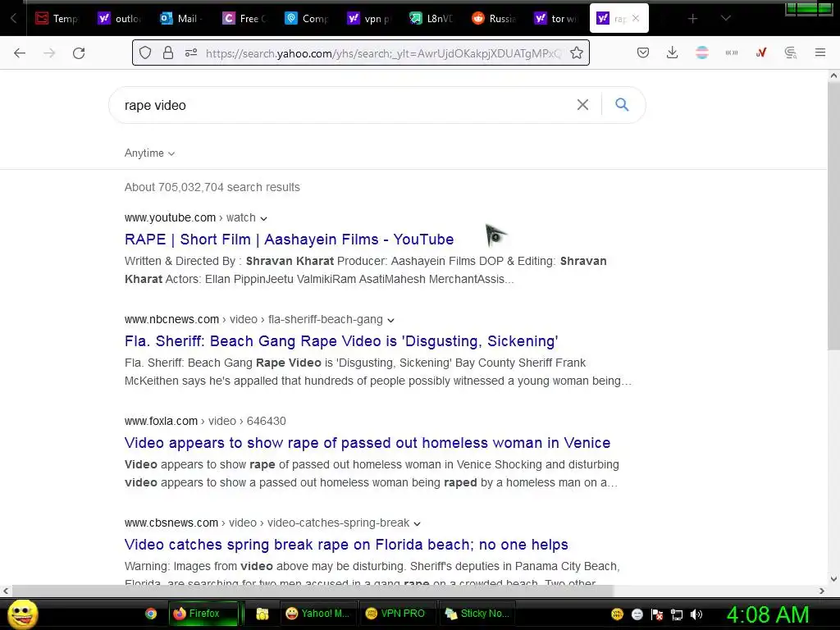Switch to the Temp tab
The image size is (840, 630).
(x=57, y=18)
